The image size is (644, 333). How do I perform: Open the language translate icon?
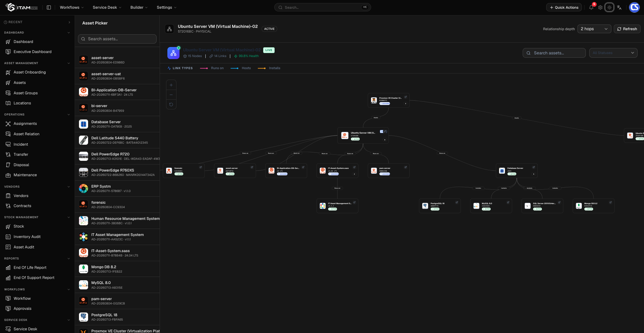point(619,7)
